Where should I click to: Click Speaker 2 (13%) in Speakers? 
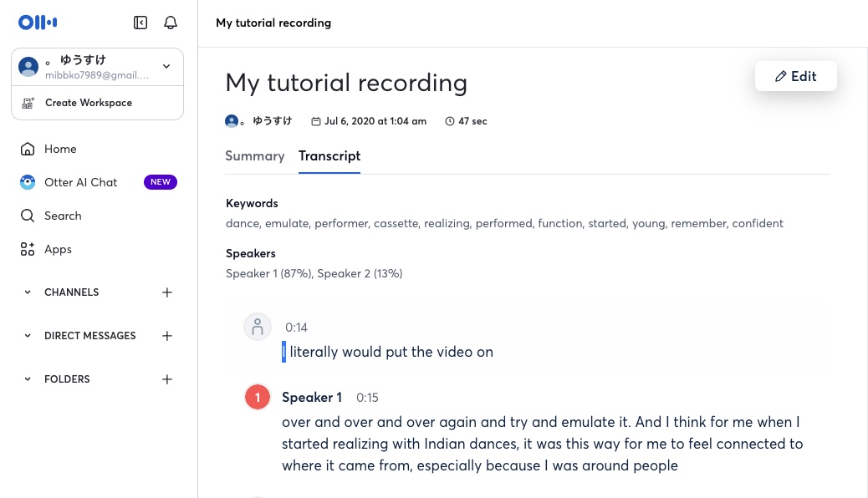(360, 273)
